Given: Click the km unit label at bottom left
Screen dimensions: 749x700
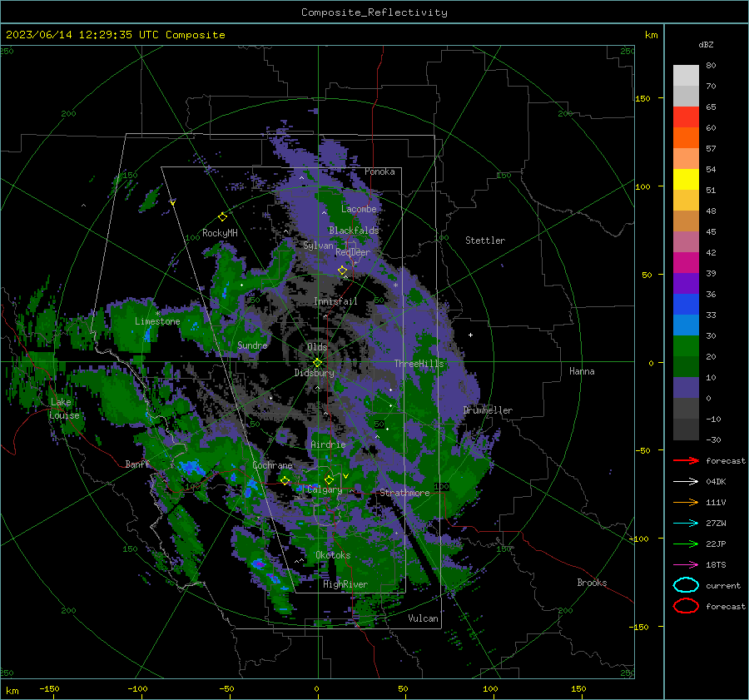Looking at the screenshot, I should (12, 691).
